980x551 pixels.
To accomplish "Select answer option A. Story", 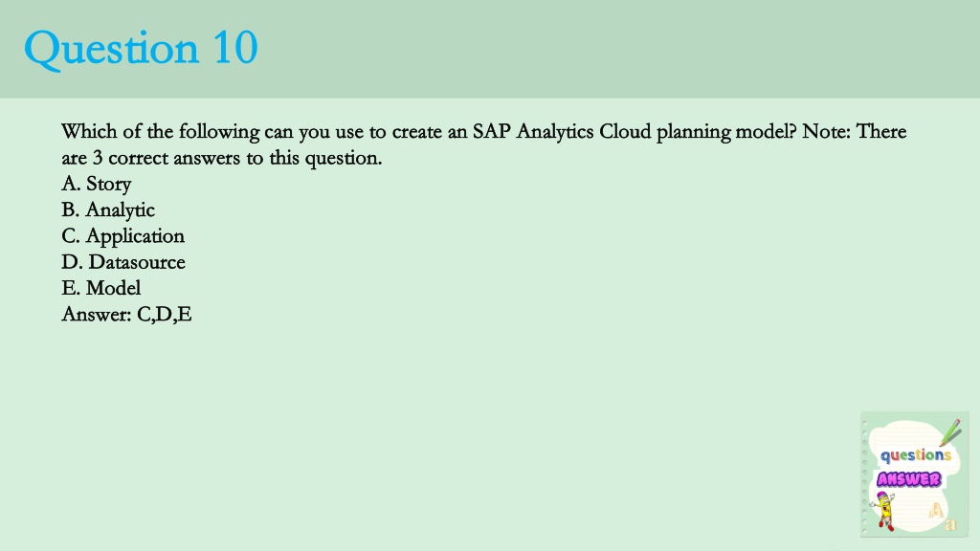I will (97, 184).
